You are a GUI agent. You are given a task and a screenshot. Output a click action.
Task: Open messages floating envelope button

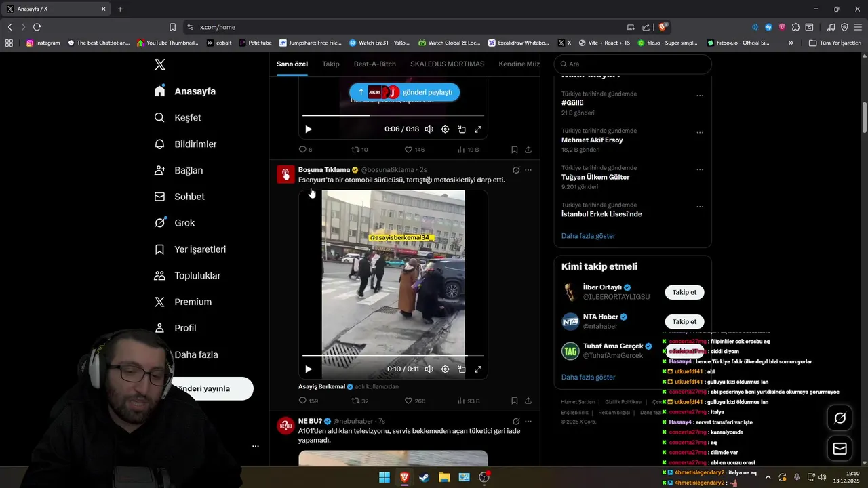coord(840,449)
